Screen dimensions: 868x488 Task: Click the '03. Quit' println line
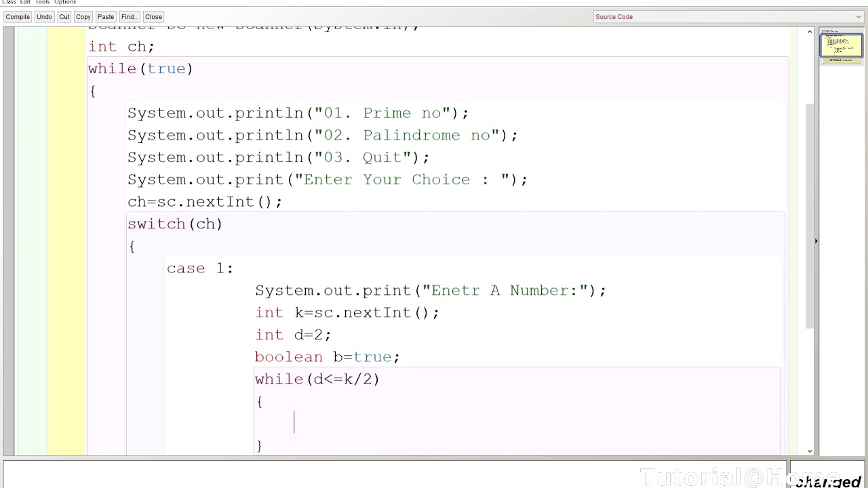click(x=279, y=157)
